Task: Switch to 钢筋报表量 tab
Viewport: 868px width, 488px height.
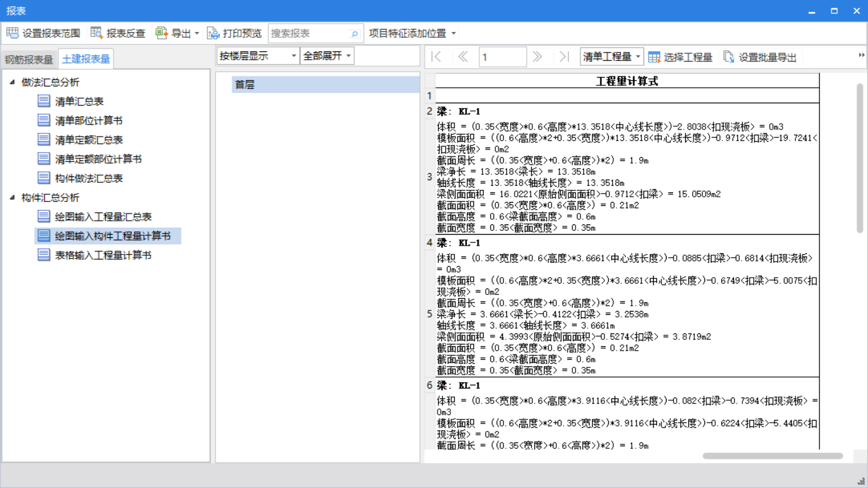Action: pyautogui.click(x=29, y=60)
